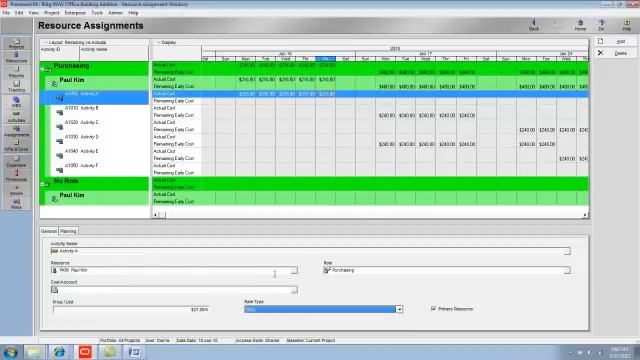This screenshot has width=640, height=360.
Task: Click the Activity D assignment row icon
Action: coord(60,142)
